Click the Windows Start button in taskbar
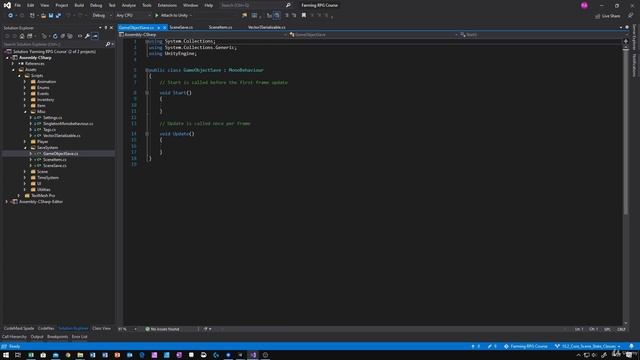 [x=6, y=355]
